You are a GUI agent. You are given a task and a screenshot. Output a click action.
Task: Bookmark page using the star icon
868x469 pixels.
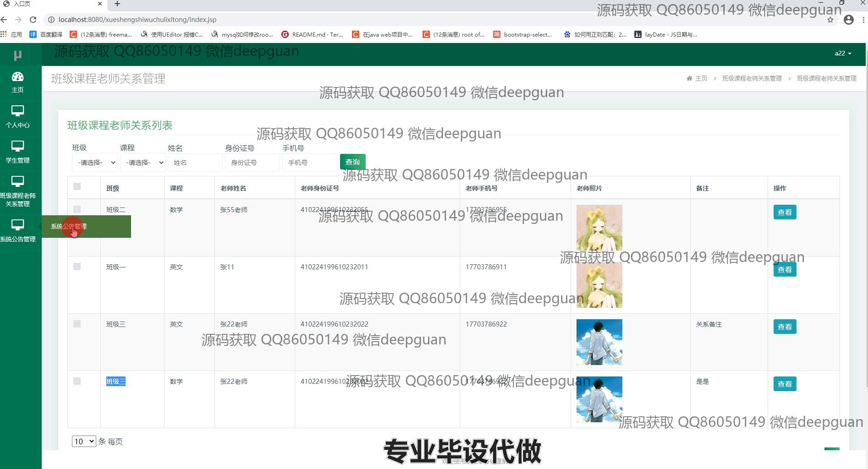(x=830, y=20)
